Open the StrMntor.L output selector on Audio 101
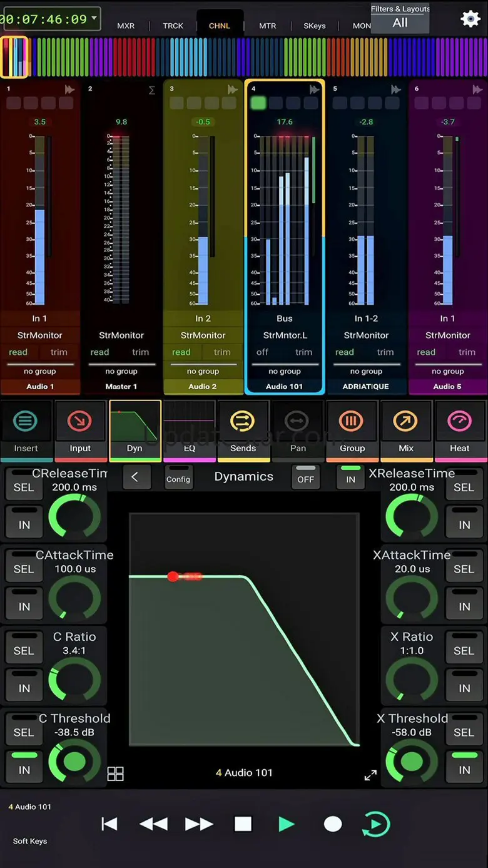488x868 pixels. click(x=285, y=335)
